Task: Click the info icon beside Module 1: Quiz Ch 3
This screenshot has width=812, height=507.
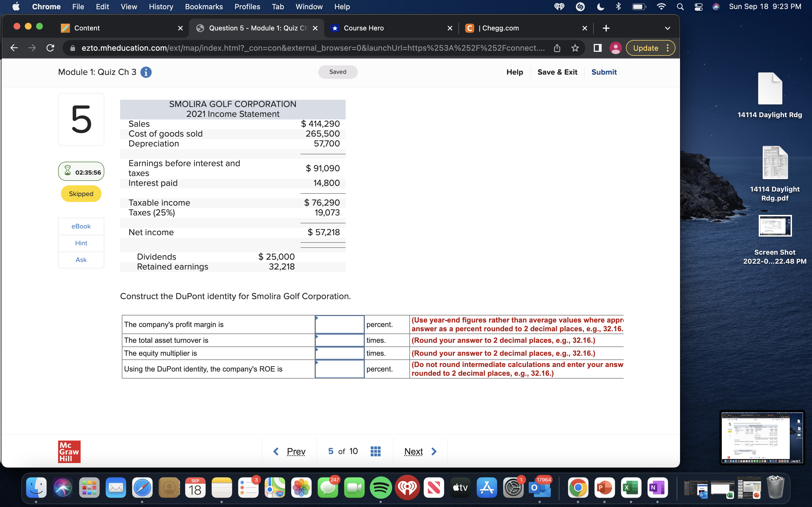Action: click(x=146, y=72)
